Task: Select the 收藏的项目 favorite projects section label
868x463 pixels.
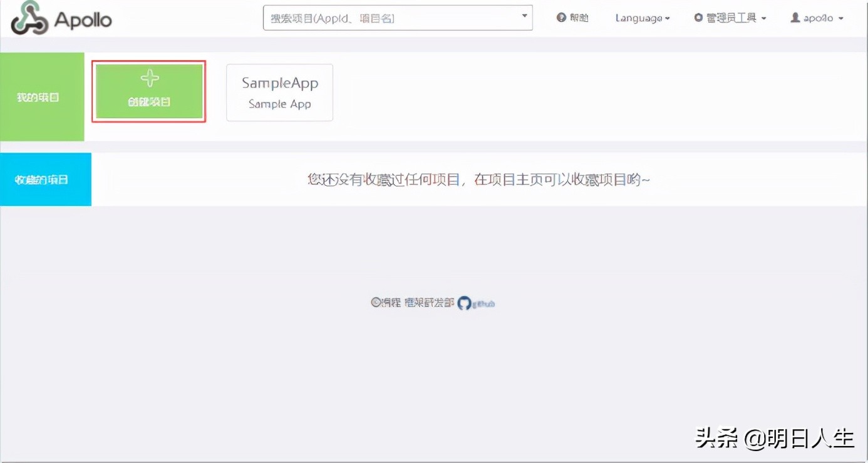Action: pos(41,180)
